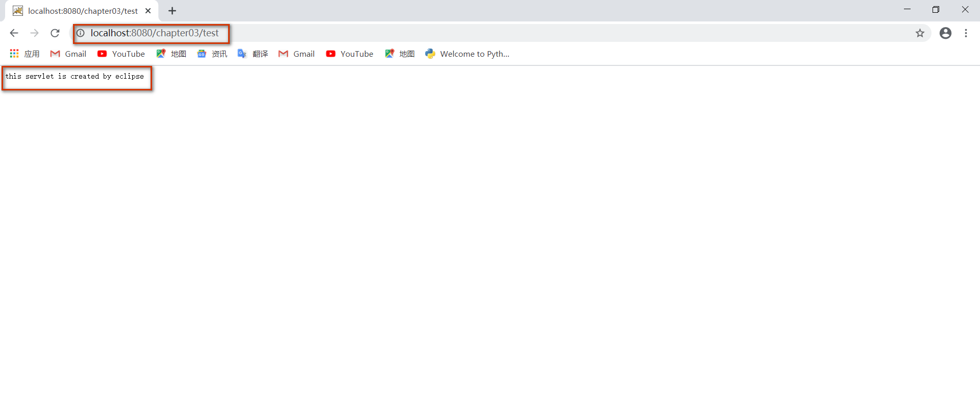Screen dimensions: 980x419
Task: View site information icon in address bar
Action: coord(81,33)
